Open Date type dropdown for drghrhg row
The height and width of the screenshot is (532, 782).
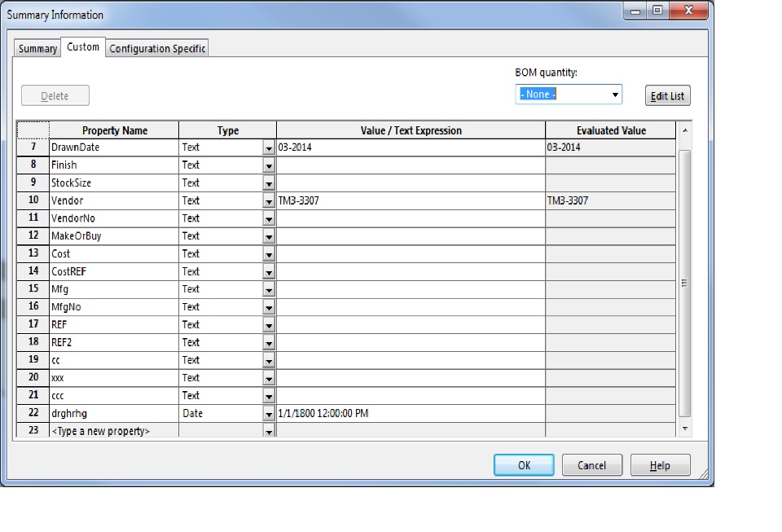click(269, 415)
